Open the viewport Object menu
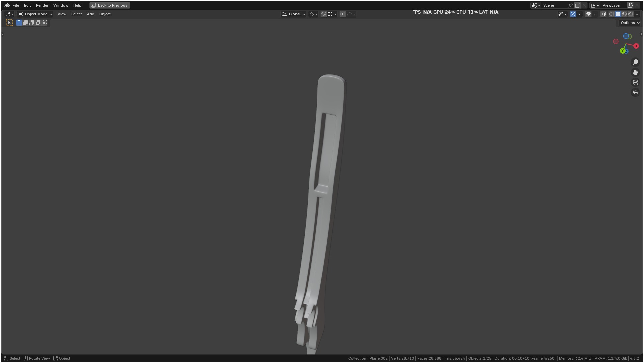The width and height of the screenshot is (644, 363). [x=105, y=14]
